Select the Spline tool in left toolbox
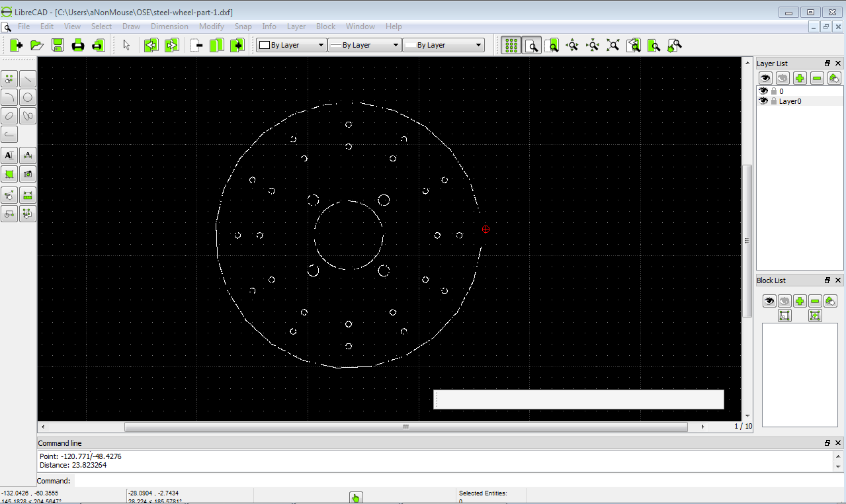Image resolution: width=846 pixels, height=504 pixels. coord(28,116)
